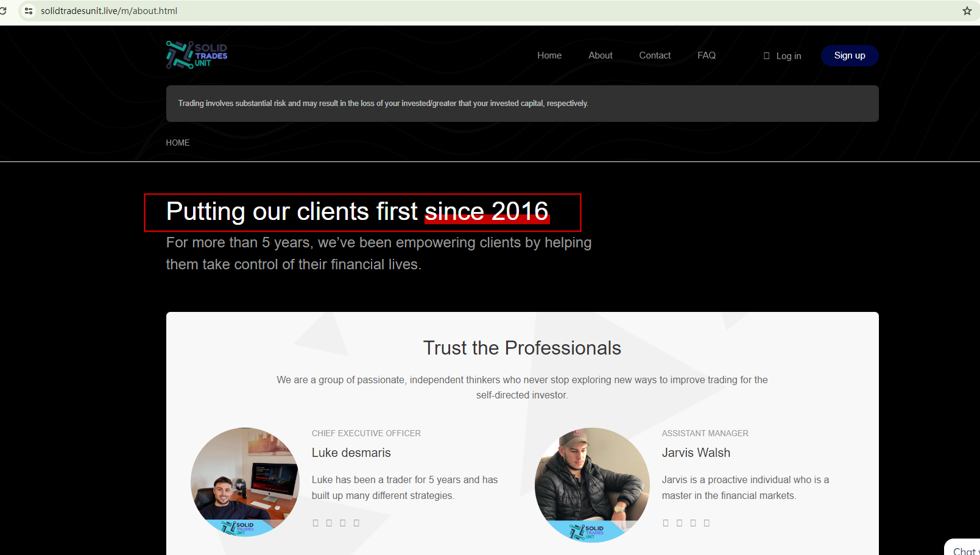Bookmark page with the star icon
Screen dimensions: 980x555
click(967, 11)
